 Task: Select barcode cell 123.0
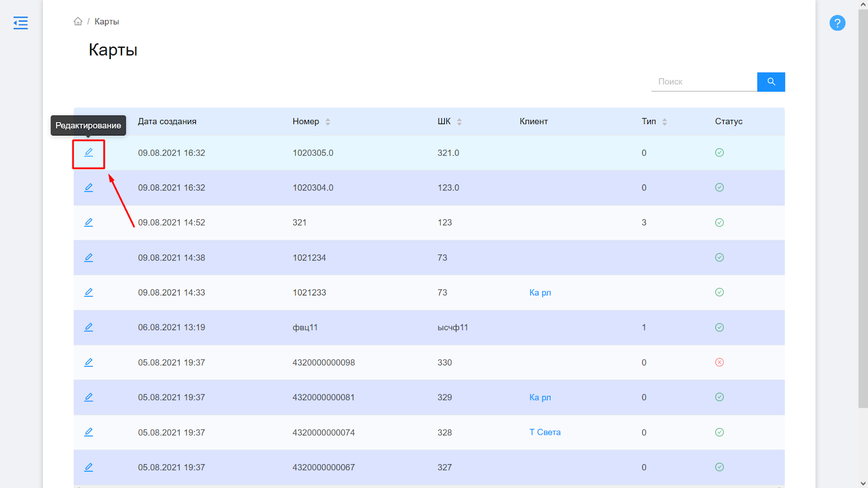coord(448,188)
